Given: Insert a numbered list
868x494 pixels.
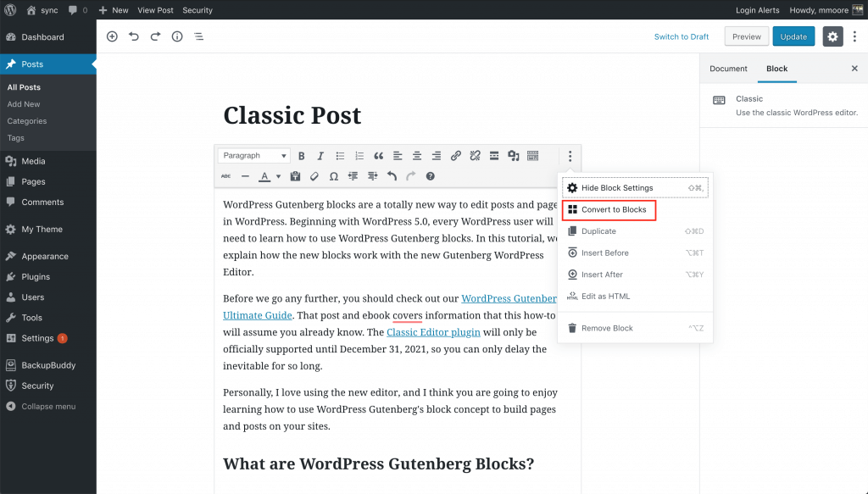Looking at the screenshot, I should pos(359,156).
